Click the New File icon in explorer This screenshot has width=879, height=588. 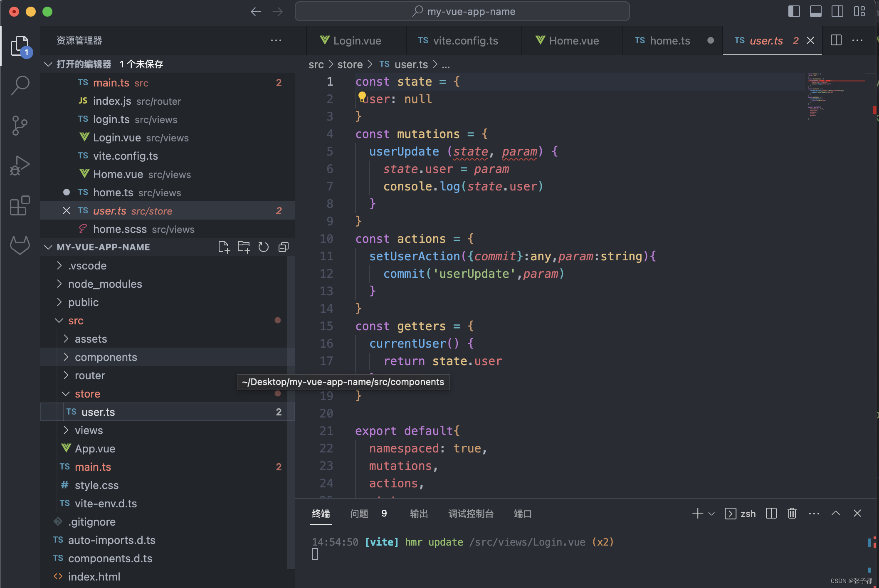coord(224,247)
